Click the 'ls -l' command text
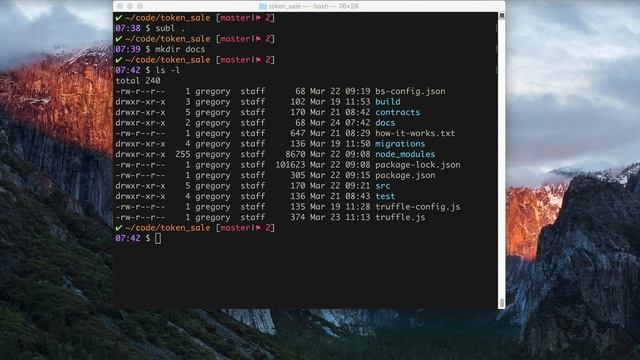This screenshot has height=360, width=640. coord(167,70)
